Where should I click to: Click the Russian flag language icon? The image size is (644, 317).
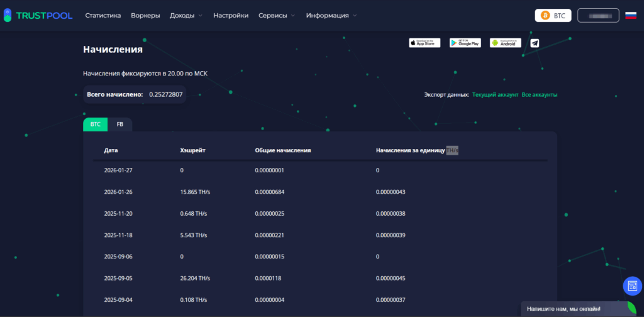coord(630,15)
